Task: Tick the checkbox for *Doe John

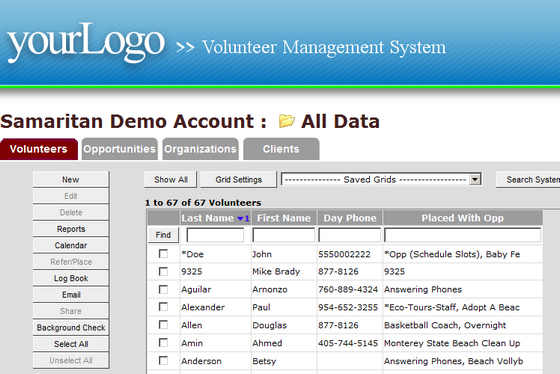Action: click(163, 254)
